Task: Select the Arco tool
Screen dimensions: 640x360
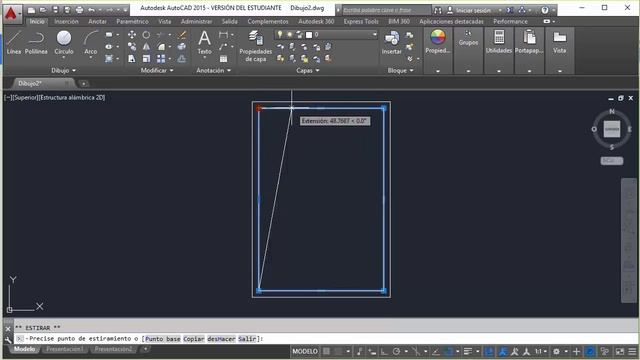Action: click(x=91, y=42)
